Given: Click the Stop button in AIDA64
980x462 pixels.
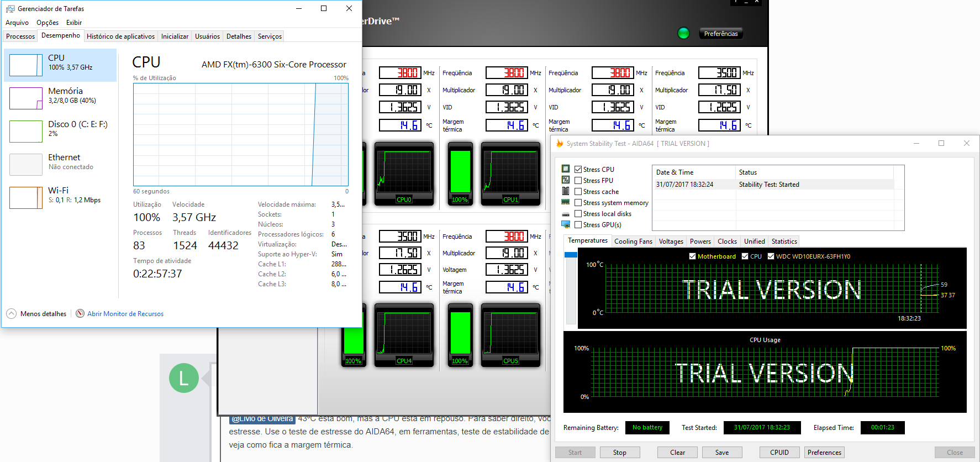Looking at the screenshot, I should (620, 453).
